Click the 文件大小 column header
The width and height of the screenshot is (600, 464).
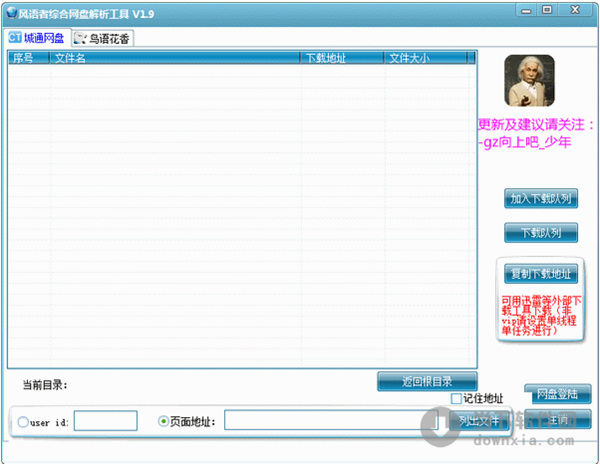point(426,58)
